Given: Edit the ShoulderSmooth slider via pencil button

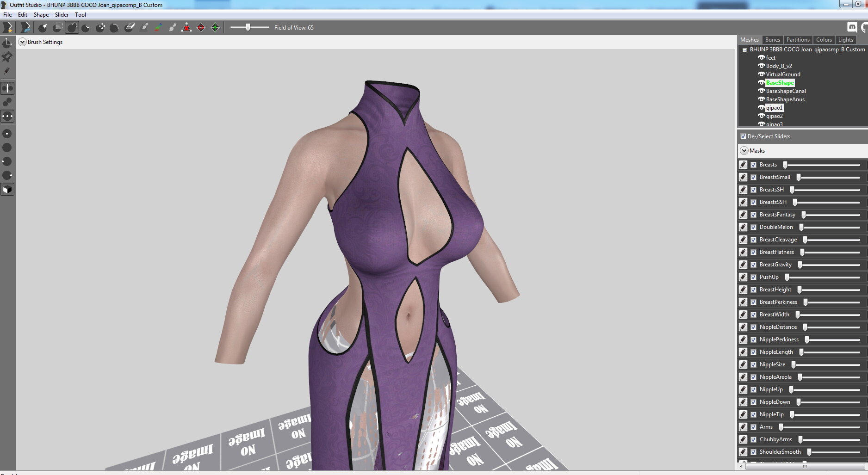Looking at the screenshot, I should click(x=743, y=452).
